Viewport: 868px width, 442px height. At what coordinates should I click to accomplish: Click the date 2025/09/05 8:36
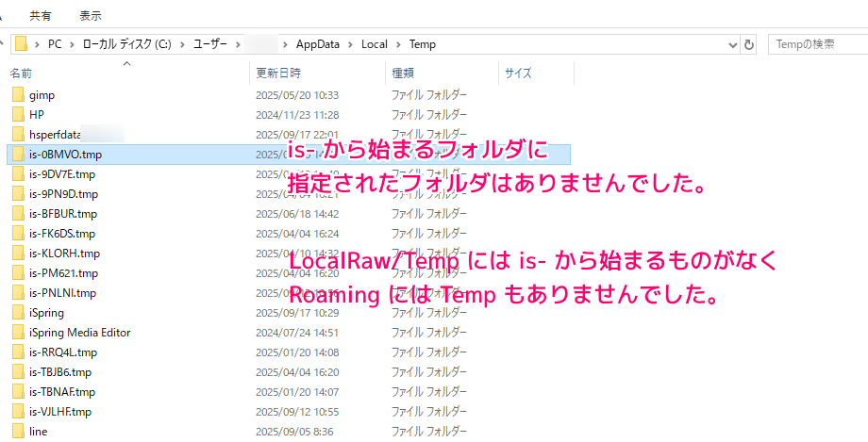[294, 432]
